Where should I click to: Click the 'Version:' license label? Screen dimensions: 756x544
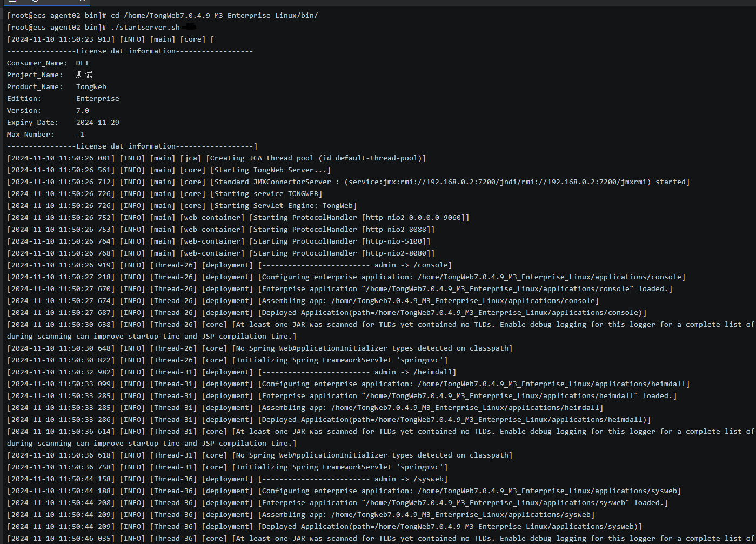pos(24,110)
